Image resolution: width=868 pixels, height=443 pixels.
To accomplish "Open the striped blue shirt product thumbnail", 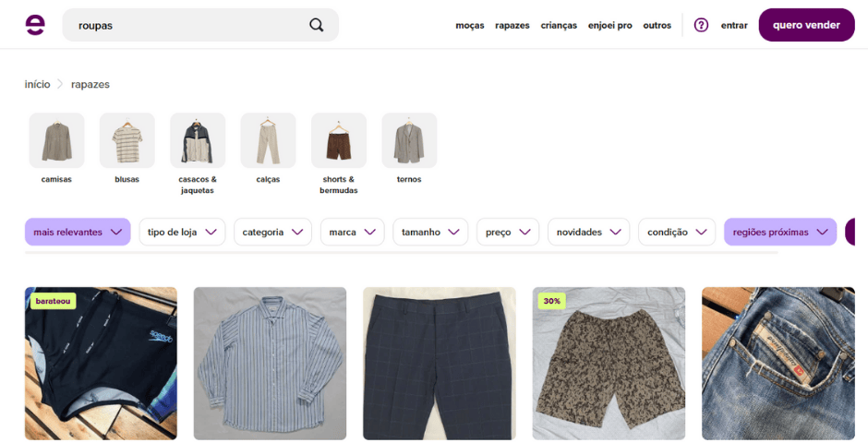I will coord(270,363).
